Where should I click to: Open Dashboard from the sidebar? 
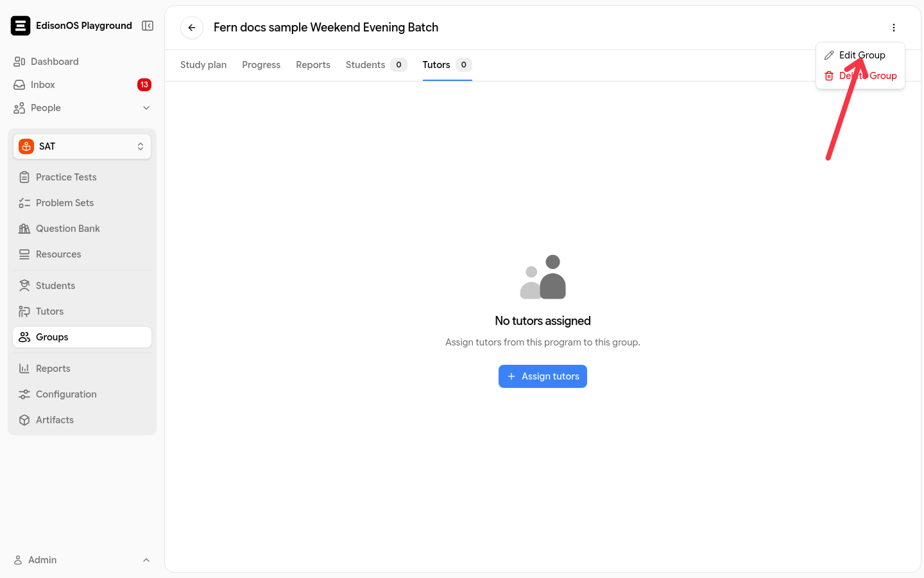coord(82,62)
